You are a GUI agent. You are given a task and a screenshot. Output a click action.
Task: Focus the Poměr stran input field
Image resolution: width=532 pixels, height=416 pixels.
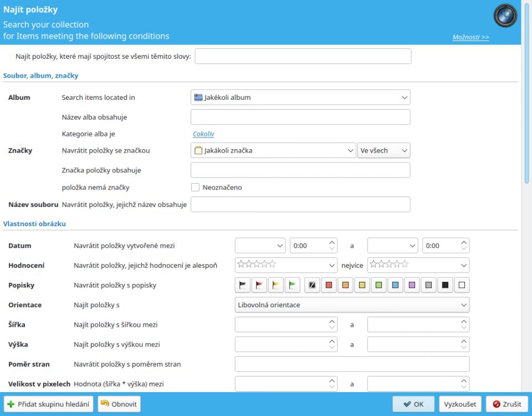[x=352, y=364]
